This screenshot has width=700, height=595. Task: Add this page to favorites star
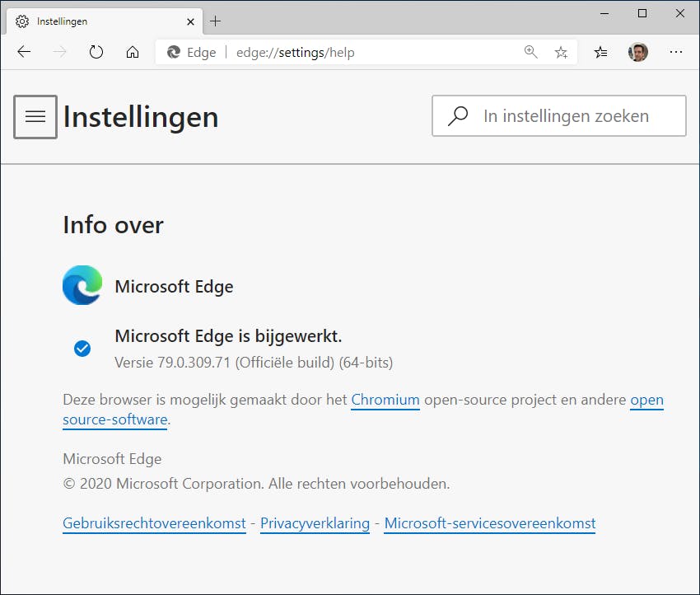tap(561, 52)
